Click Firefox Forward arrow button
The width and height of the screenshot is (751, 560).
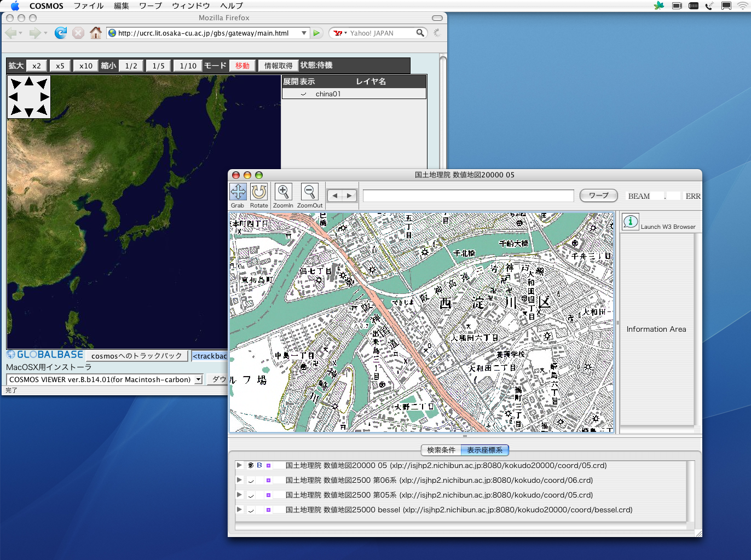pyautogui.click(x=34, y=33)
